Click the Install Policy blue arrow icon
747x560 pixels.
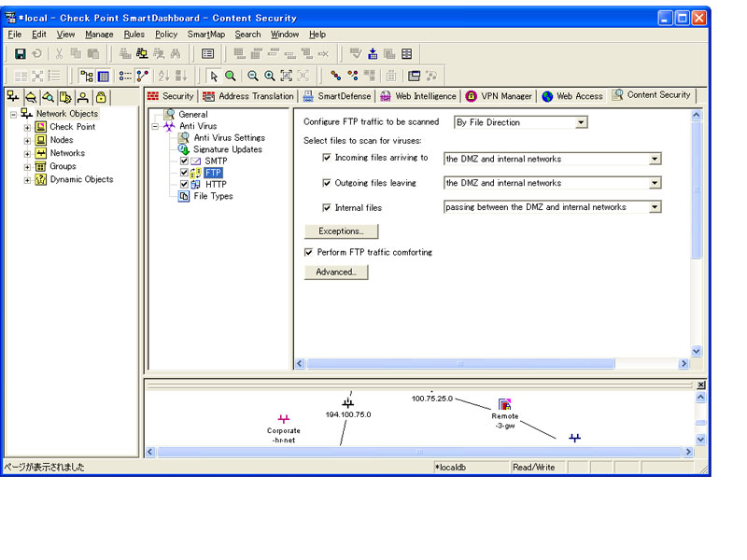coord(373,54)
